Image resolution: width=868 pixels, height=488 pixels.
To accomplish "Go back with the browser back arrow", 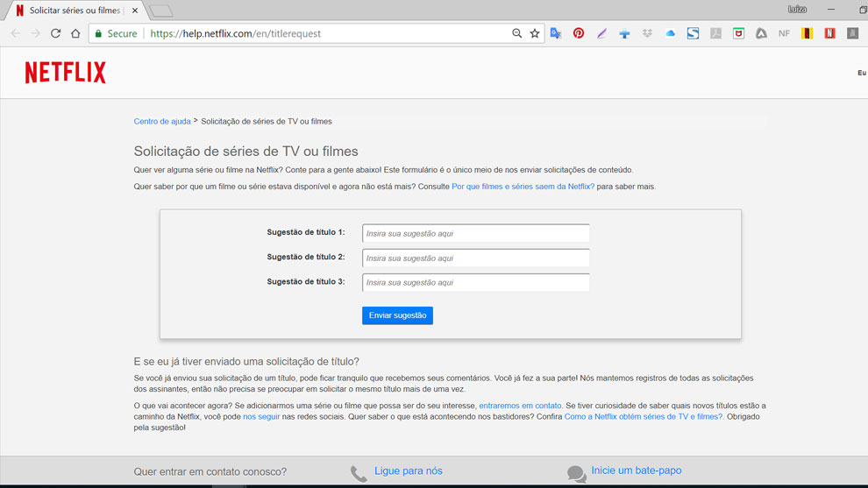I will tap(16, 33).
